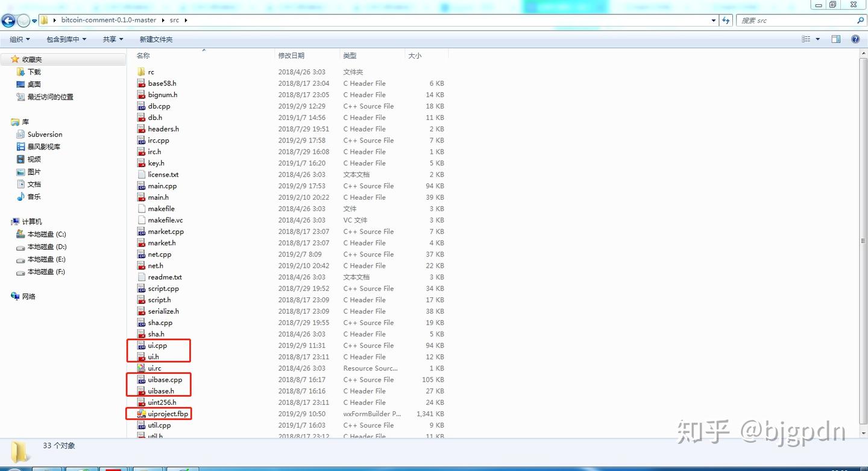The image size is (868, 471).
Task: Open the recent pages dropdown arrow
Action: (34, 21)
